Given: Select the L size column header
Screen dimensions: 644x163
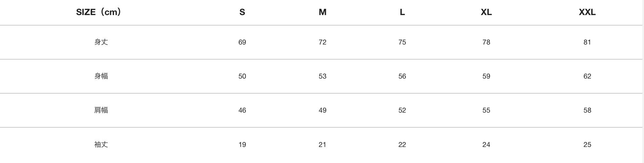Looking at the screenshot, I should pos(402,12).
